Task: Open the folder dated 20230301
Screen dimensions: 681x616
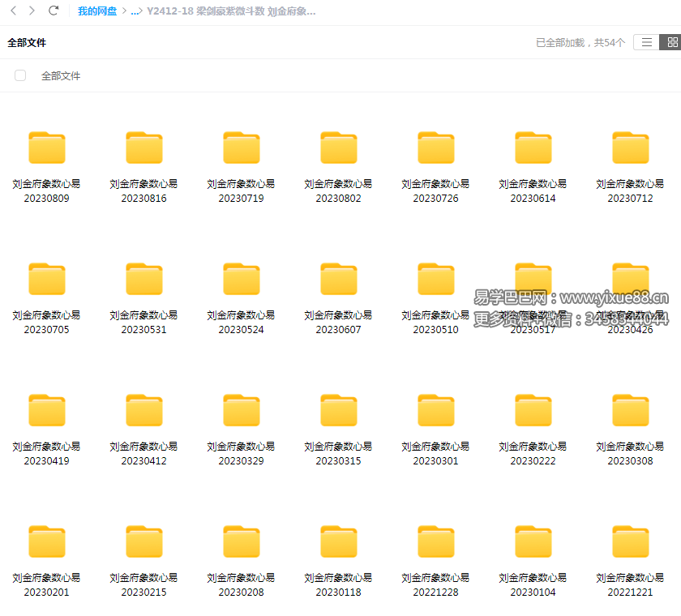Action: 436,411
